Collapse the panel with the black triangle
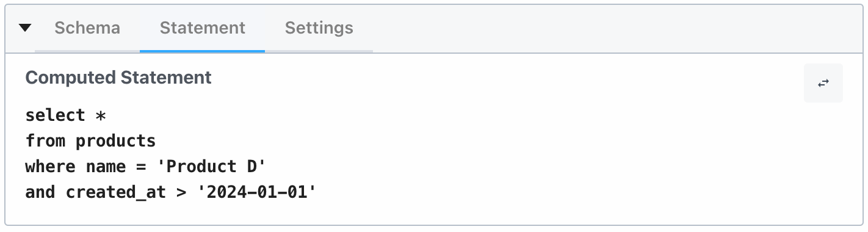 (x=25, y=28)
